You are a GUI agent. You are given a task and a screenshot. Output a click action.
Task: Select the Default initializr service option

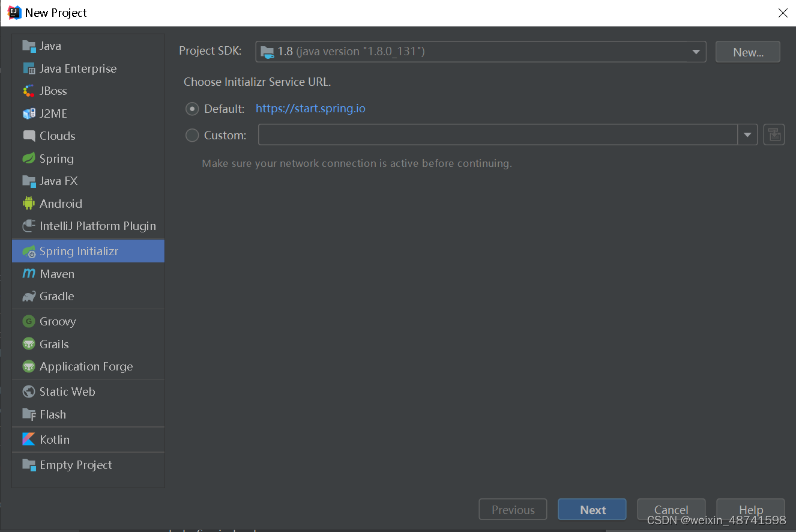[192, 109]
